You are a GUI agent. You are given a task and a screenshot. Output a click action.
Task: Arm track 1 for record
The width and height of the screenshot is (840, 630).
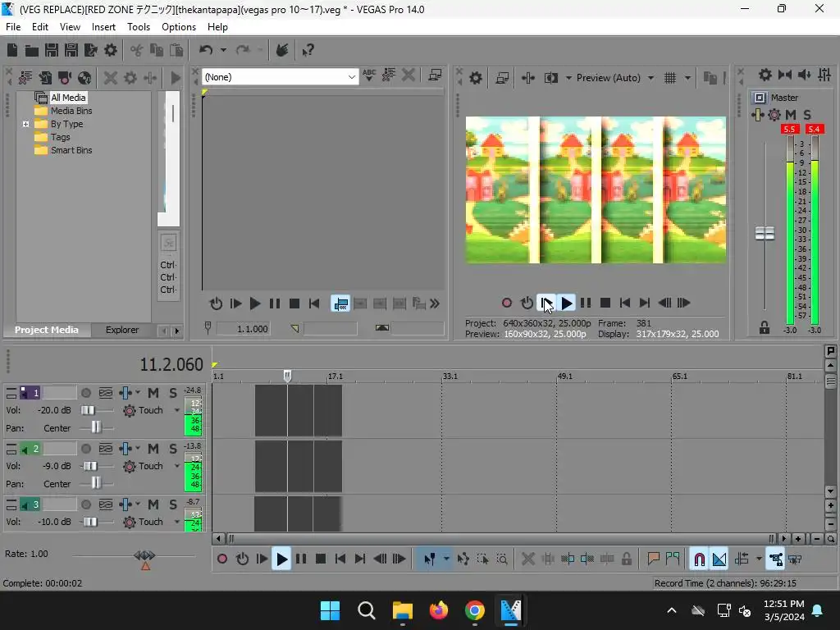point(85,393)
